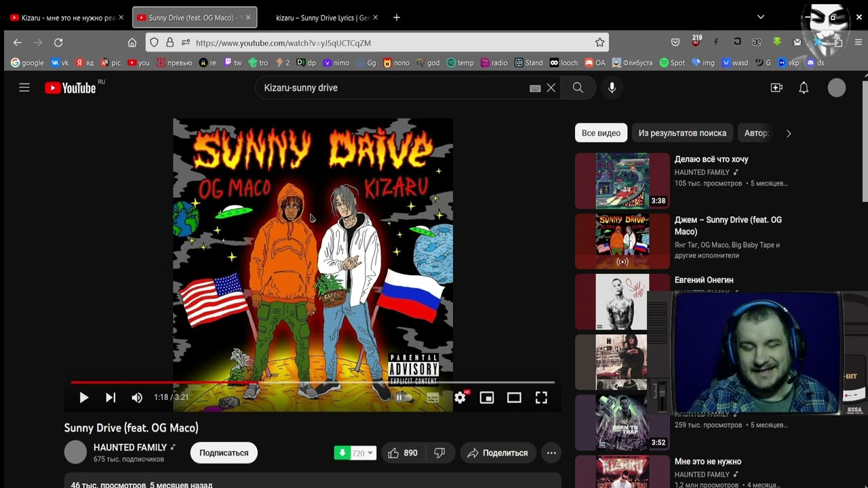This screenshot has width=868, height=488.
Task: Switch to theater mode view
Action: [514, 398]
